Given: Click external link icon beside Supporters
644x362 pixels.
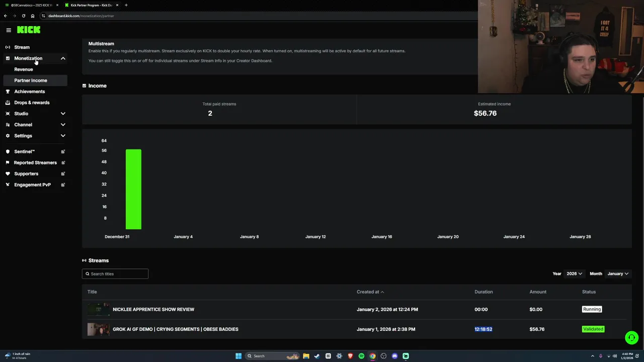Looking at the screenshot, I should tap(63, 173).
